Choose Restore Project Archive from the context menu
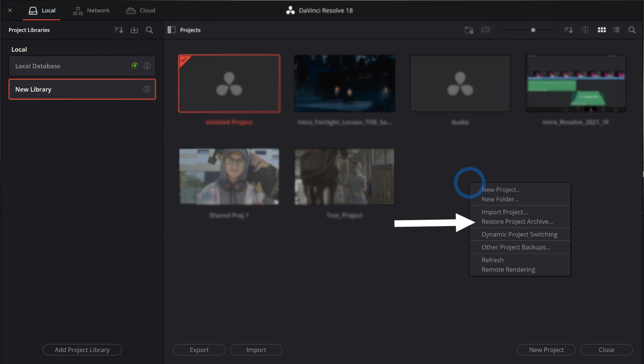This screenshot has width=644, height=364. pos(517,221)
